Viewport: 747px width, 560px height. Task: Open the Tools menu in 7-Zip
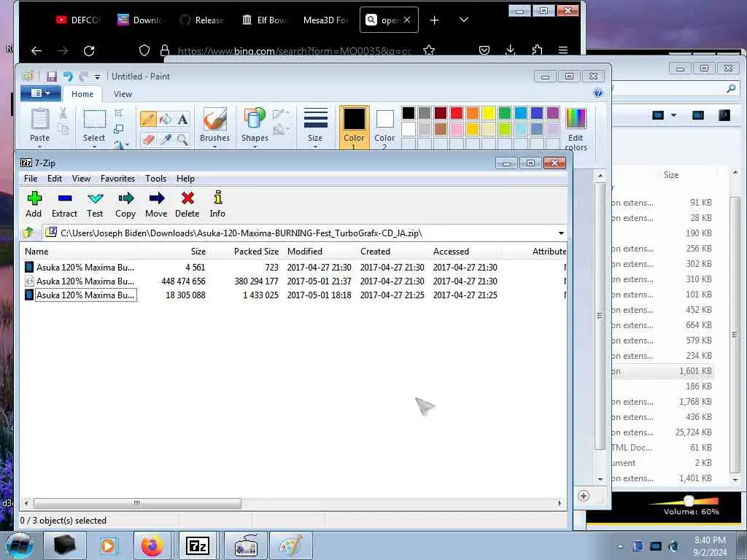156,179
